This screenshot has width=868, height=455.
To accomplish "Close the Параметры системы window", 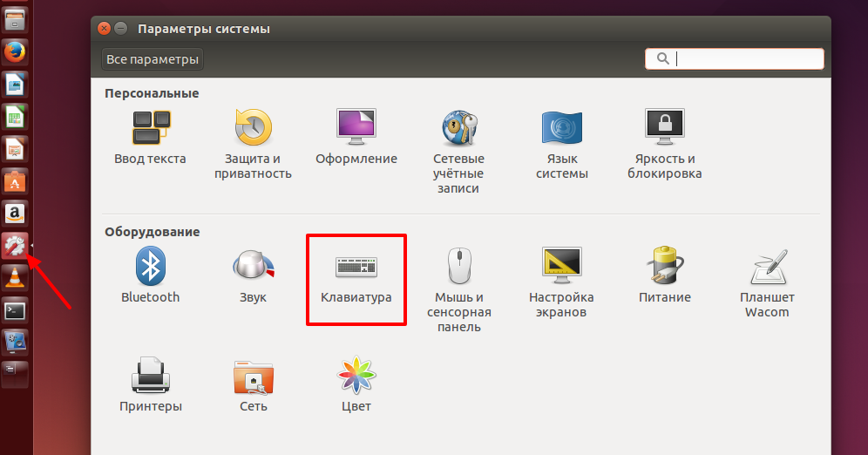I will [x=104, y=28].
